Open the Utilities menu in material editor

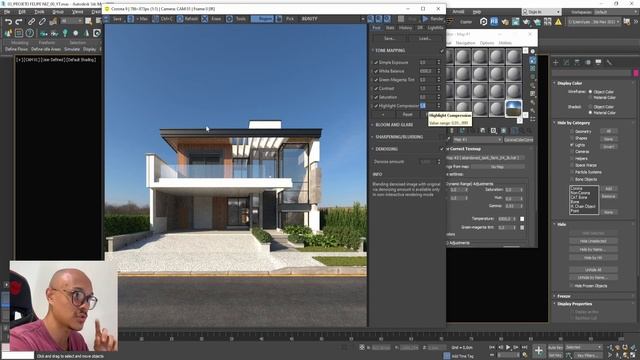(x=505, y=43)
